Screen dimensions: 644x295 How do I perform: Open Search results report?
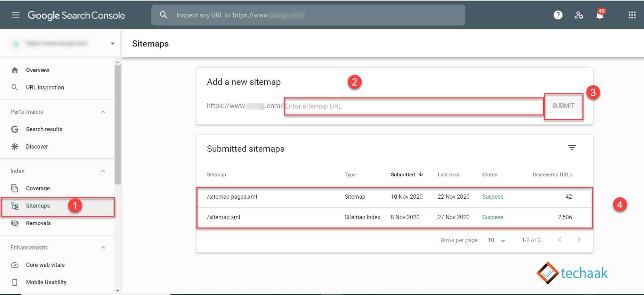click(57, 129)
